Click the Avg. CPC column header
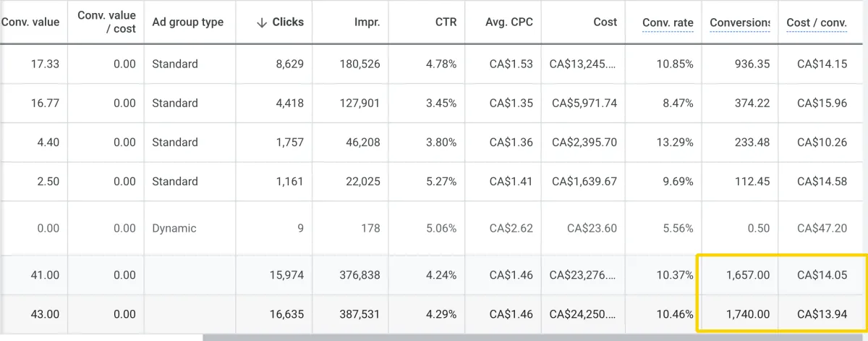This screenshot has height=341, width=868. pos(509,22)
